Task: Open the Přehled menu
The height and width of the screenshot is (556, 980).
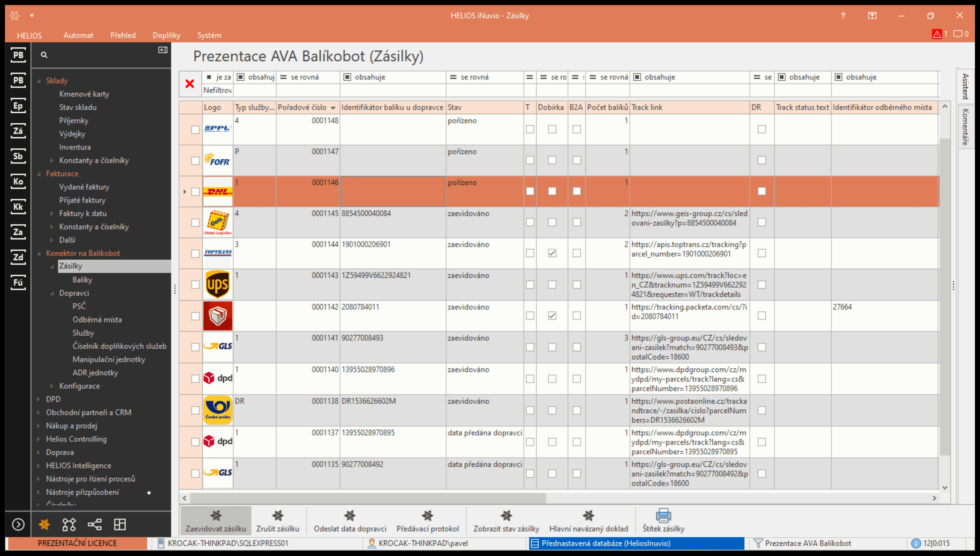Action: [x=123, y=35]
